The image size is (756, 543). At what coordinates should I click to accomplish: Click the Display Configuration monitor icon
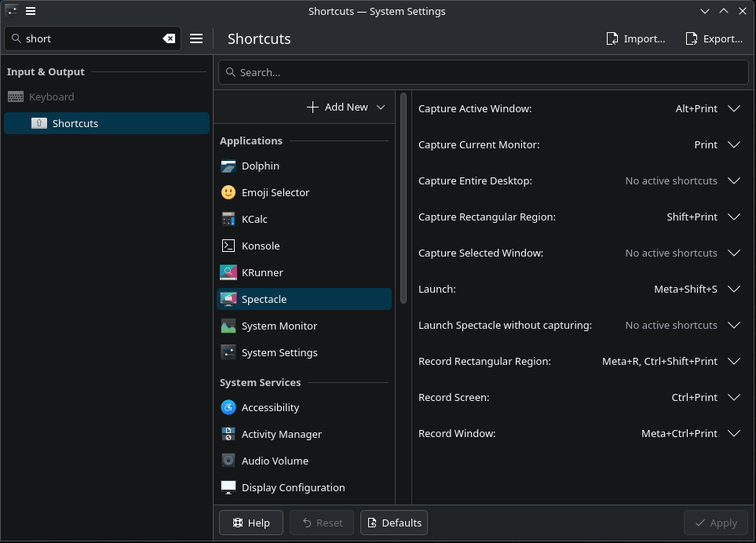(x=228, y=487)
